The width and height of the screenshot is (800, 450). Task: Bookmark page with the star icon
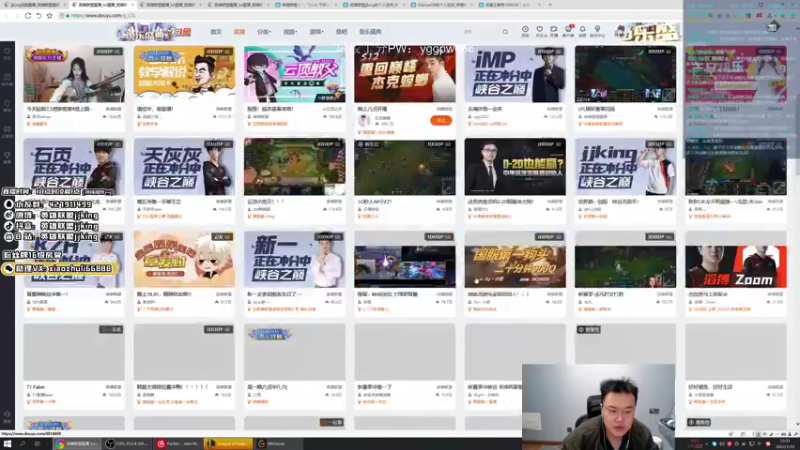tap(49, 16)
